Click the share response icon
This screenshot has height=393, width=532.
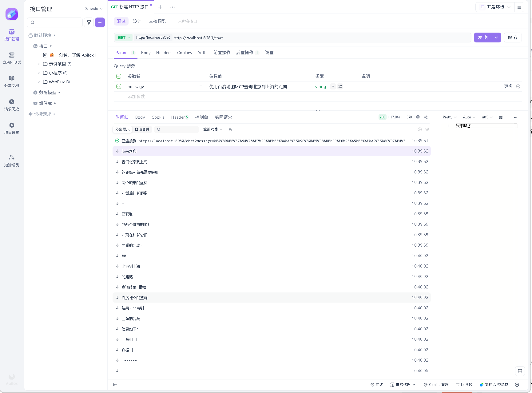[426, 117]
